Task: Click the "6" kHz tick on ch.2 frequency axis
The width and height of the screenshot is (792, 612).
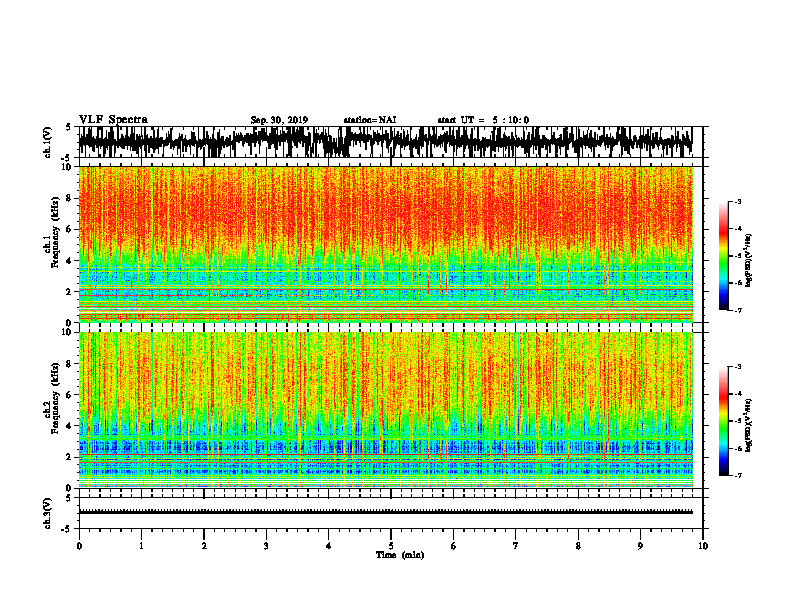Action: click(x=70, y=395)
